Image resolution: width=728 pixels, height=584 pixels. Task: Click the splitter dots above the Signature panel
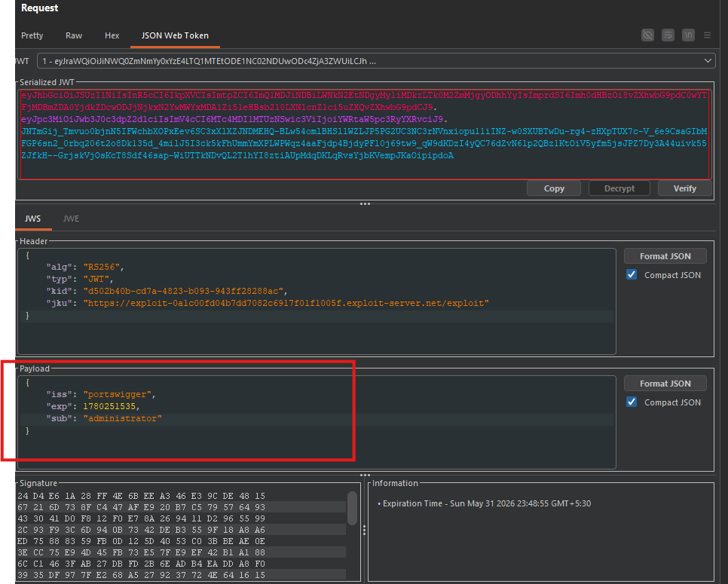[365, 475]
